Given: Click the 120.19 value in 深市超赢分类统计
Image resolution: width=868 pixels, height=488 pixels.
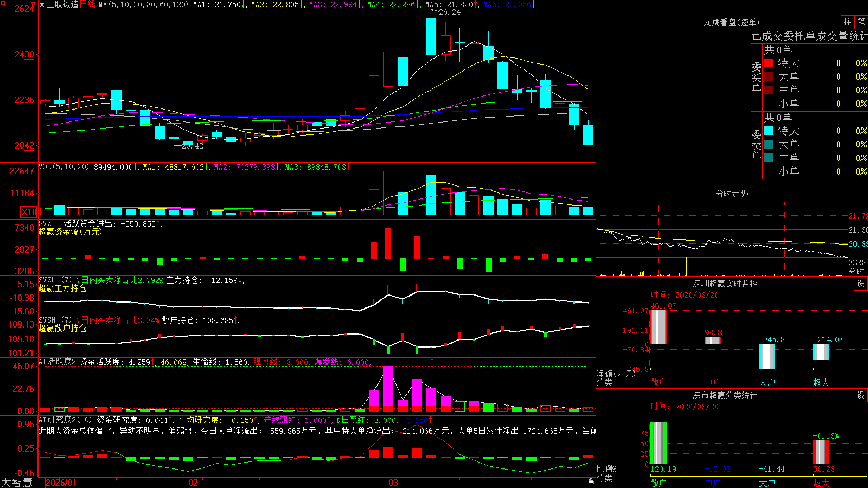Looking at the screenshot, I should pos(663,469).
